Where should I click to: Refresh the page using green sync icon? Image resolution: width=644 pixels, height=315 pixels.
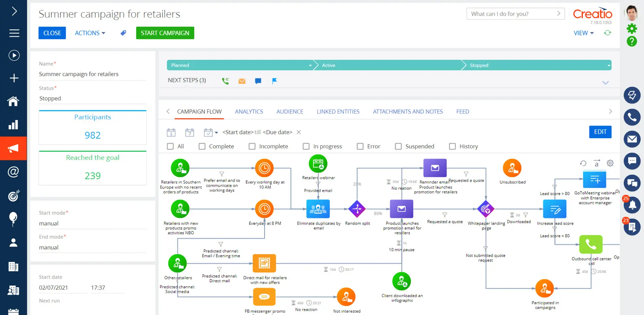(x=607, y=33)
